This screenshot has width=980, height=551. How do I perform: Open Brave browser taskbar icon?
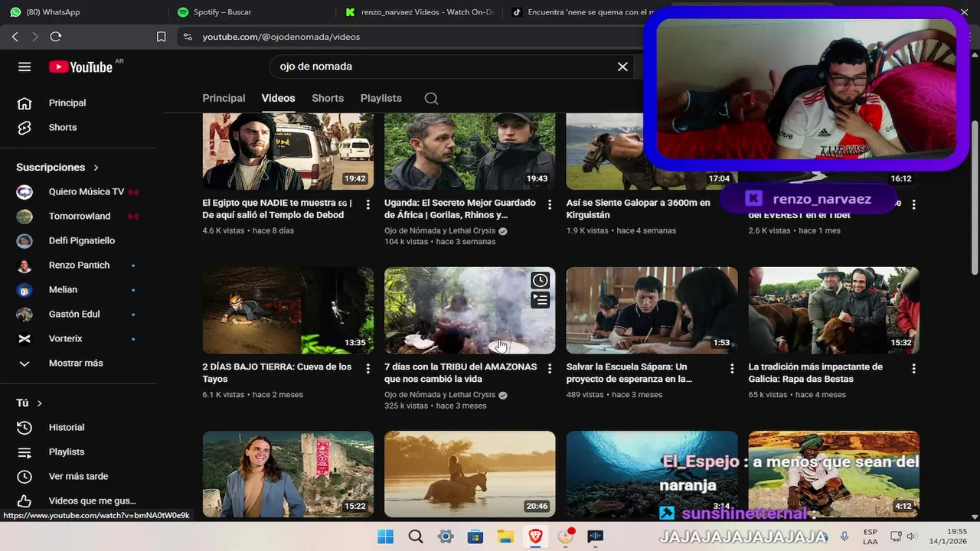point(535,536)
